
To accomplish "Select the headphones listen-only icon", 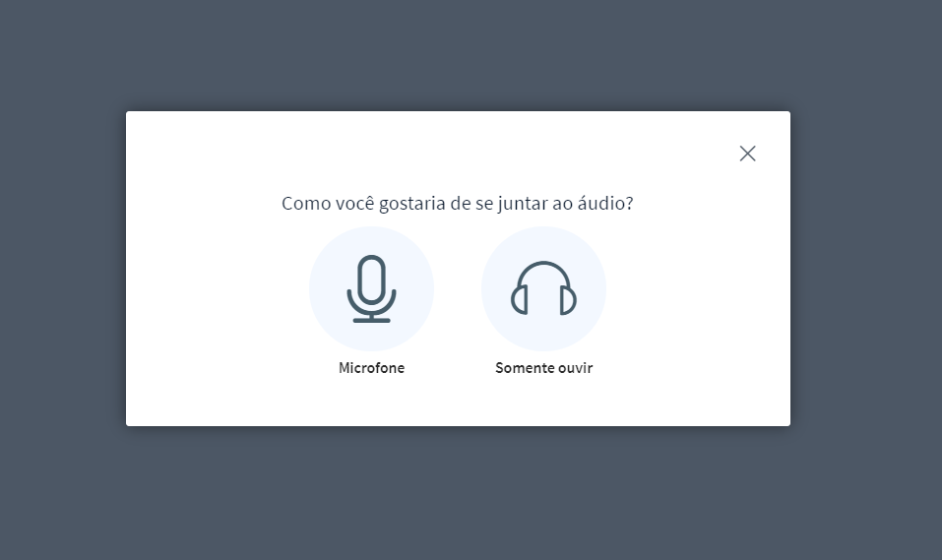I will click(543, 289).
